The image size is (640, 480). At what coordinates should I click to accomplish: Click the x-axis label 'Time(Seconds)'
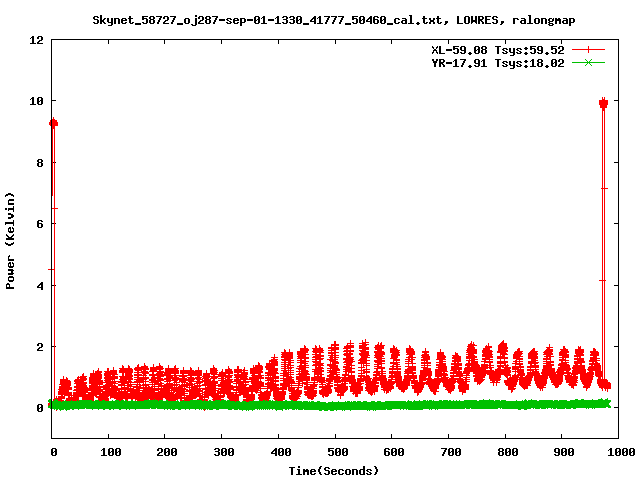(x=334, y=471)
